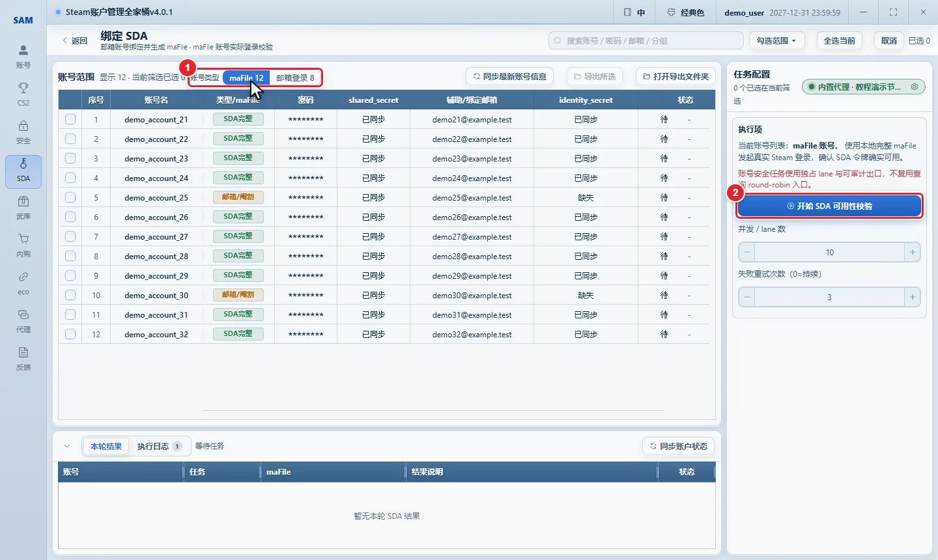Increase 失败重试次数 value
The width and height of the screenshot is (938, 560).
[912, 297]
